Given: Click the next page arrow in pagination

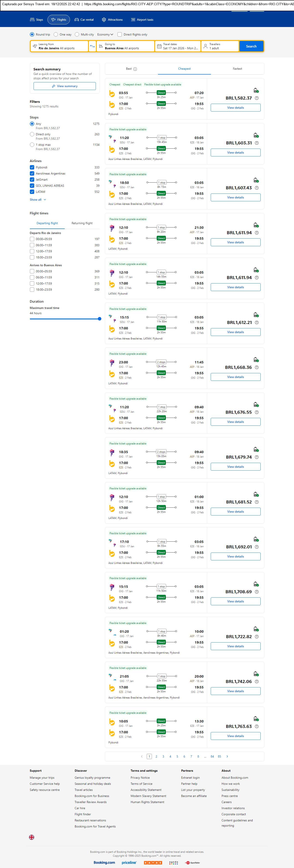Looking at the screenshot, I should [227, 756].
